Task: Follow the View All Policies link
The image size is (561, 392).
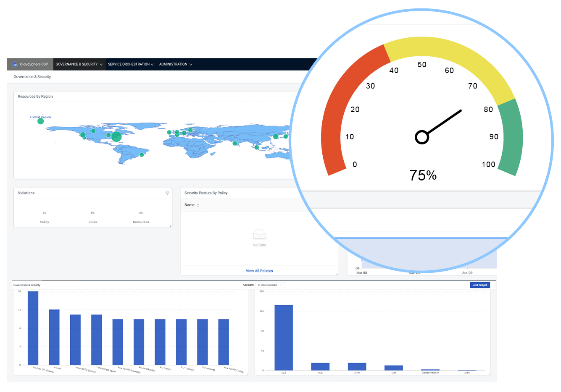Action: [x=259, y=271]
